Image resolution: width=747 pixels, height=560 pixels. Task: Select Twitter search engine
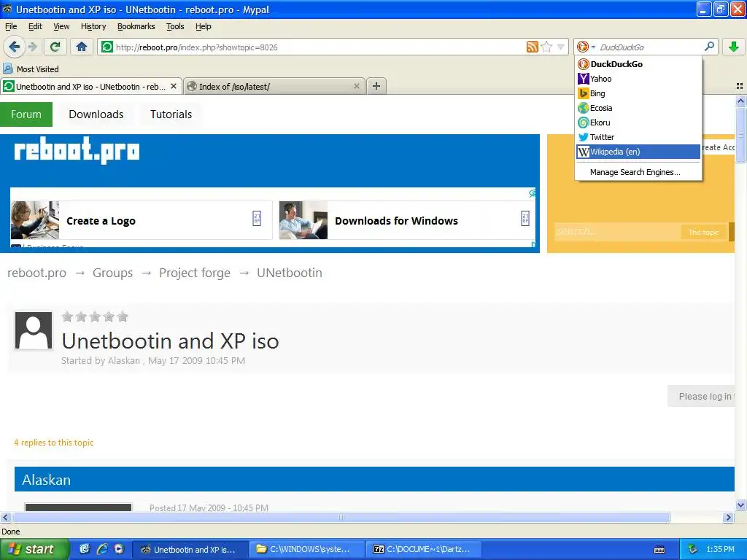(x=638, y=137)
